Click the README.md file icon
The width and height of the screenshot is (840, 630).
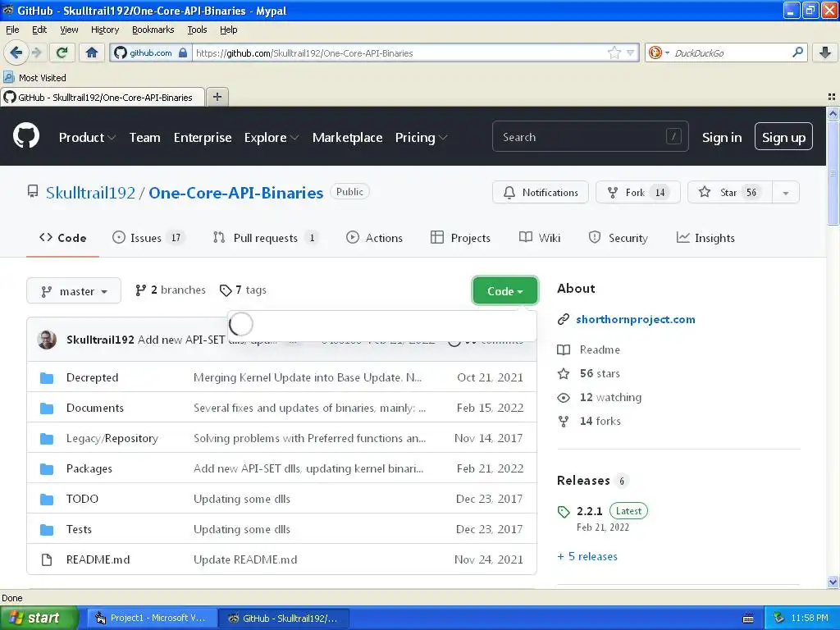coord(47,559)
